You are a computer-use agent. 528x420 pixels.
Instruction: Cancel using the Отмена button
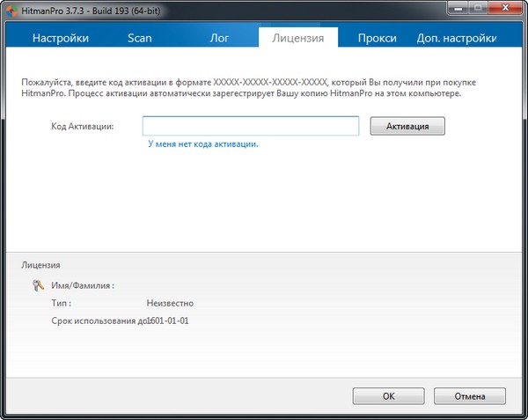point(470,395)
